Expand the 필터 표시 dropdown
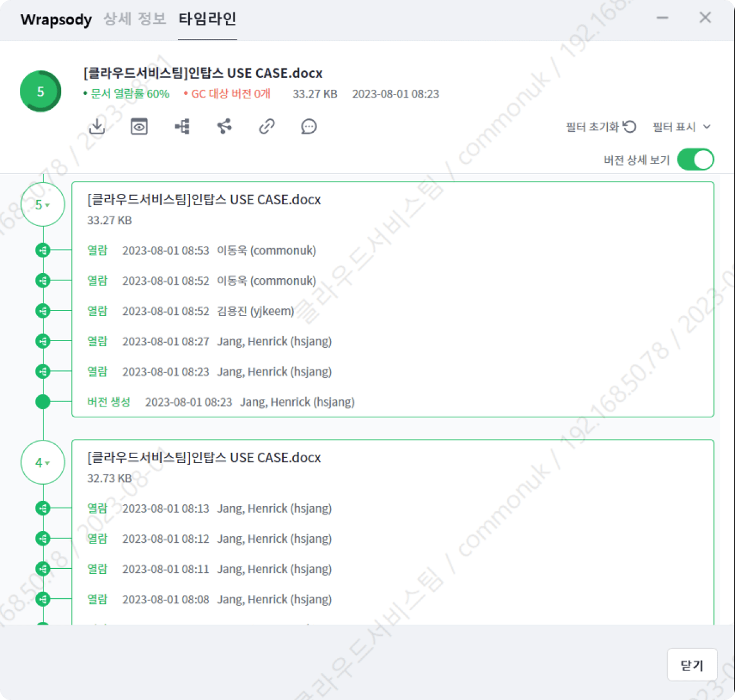Screen dimensions: 735x700 [681, 127]
